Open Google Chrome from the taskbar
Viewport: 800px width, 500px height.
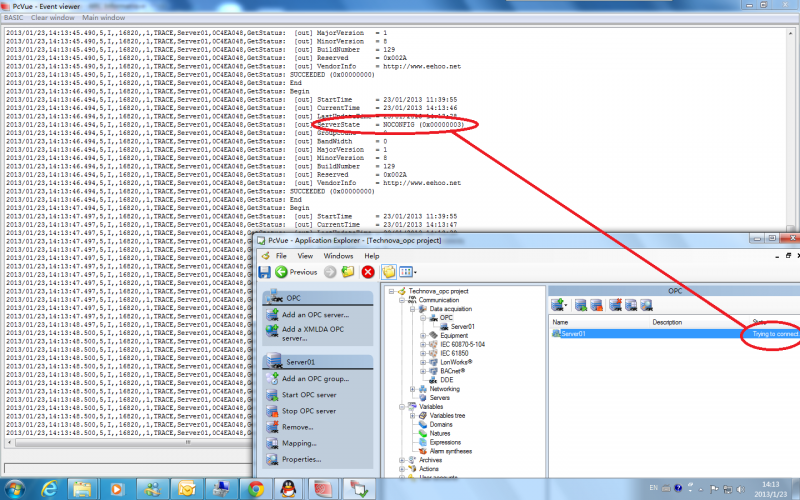point(256,489)
